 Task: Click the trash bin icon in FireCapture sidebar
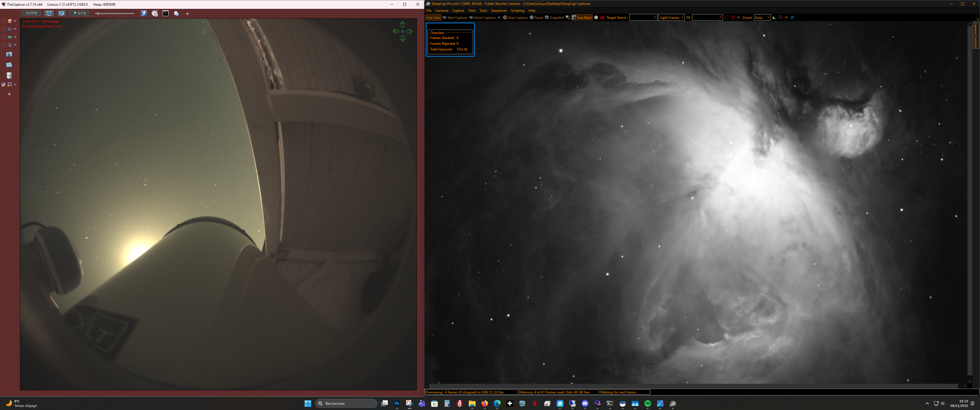(9, 75)
